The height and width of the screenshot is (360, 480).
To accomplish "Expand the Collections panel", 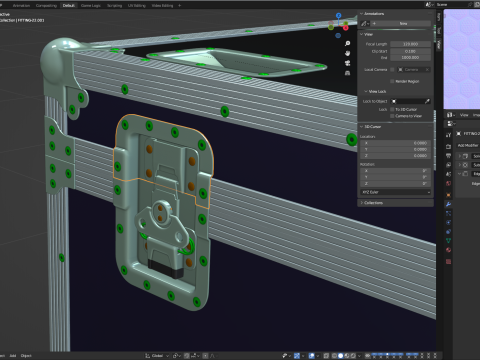I will 362,203.
